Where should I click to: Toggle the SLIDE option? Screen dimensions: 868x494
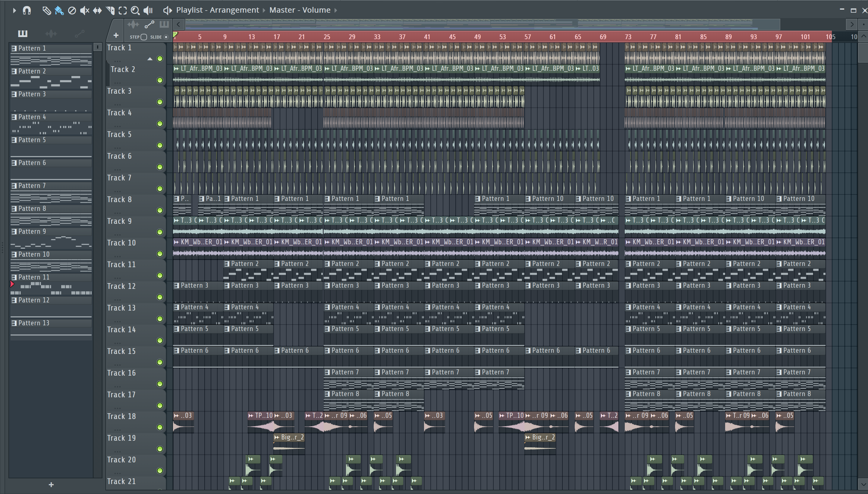pos(166,37)
